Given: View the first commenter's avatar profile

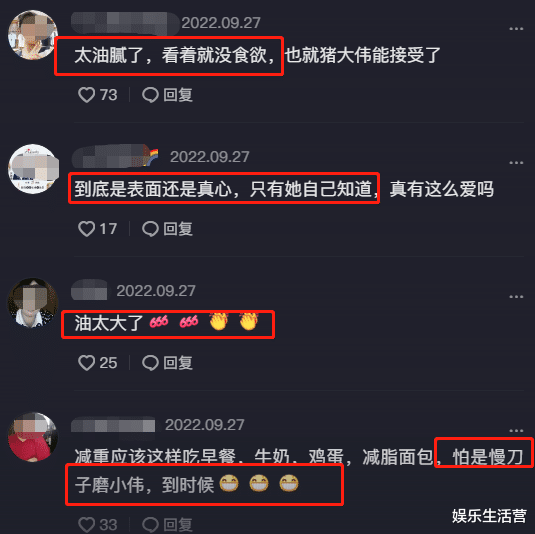Looking at the screenshot, I should pyautogui.click(x=33, y=35).
